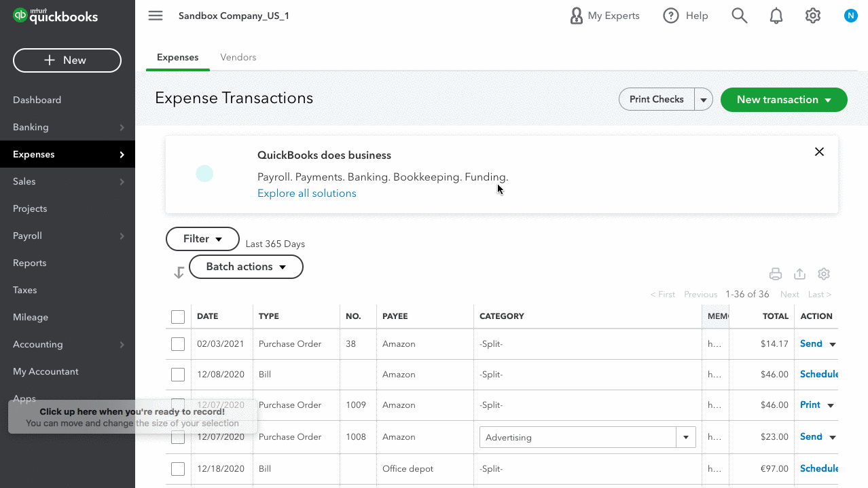Toggle the hamburger navigation menu

(x=156, y=16)
